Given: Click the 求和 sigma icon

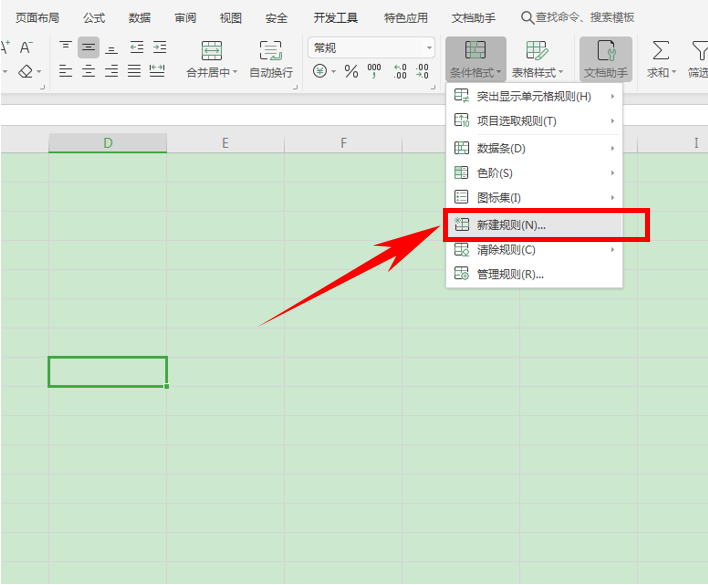Looking at the screenshot, I should click(660, 50).
